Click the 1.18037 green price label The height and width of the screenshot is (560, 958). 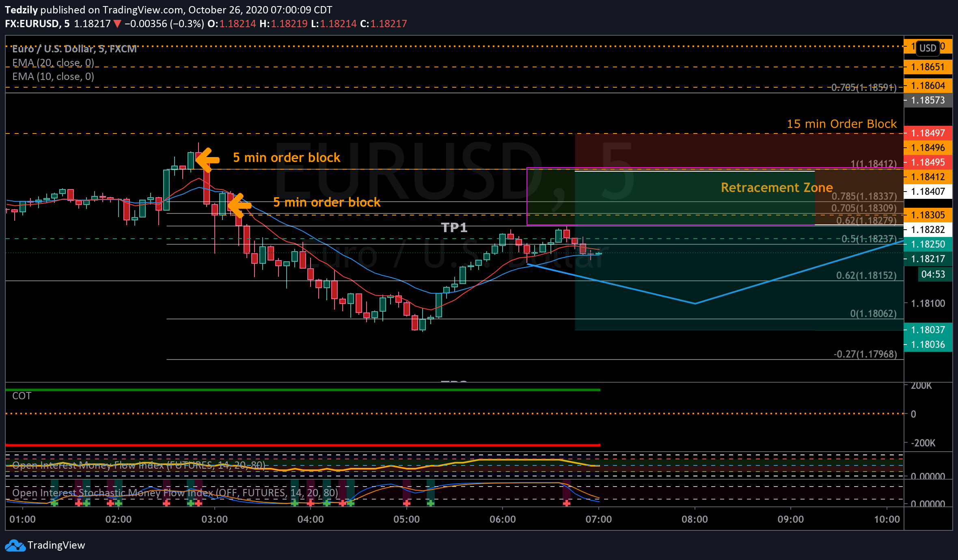[x=928, y=330]
